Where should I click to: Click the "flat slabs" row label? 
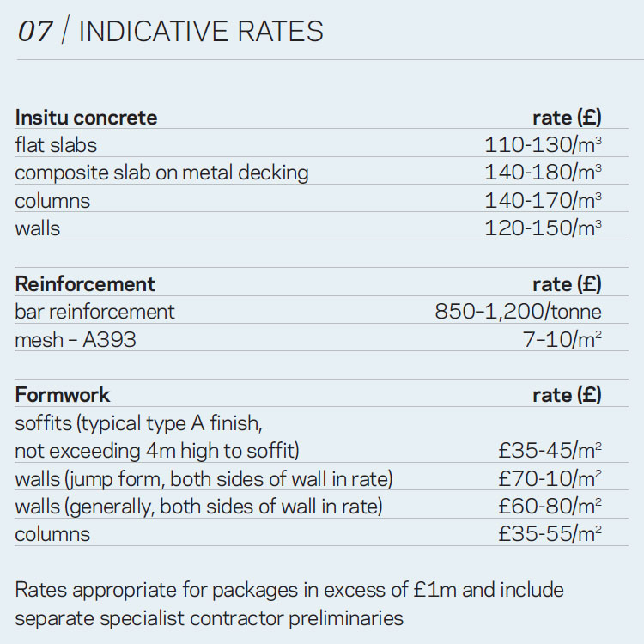[56, 144]
